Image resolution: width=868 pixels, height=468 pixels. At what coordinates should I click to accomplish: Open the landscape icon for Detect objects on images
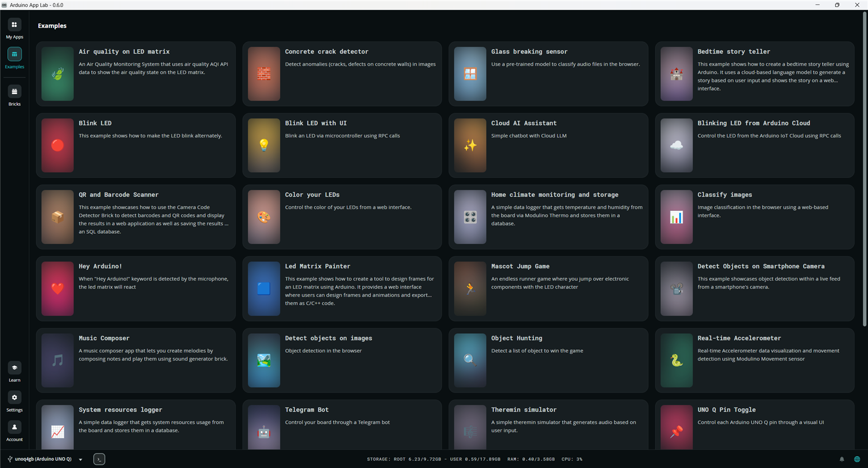click(x=264, y=361)
